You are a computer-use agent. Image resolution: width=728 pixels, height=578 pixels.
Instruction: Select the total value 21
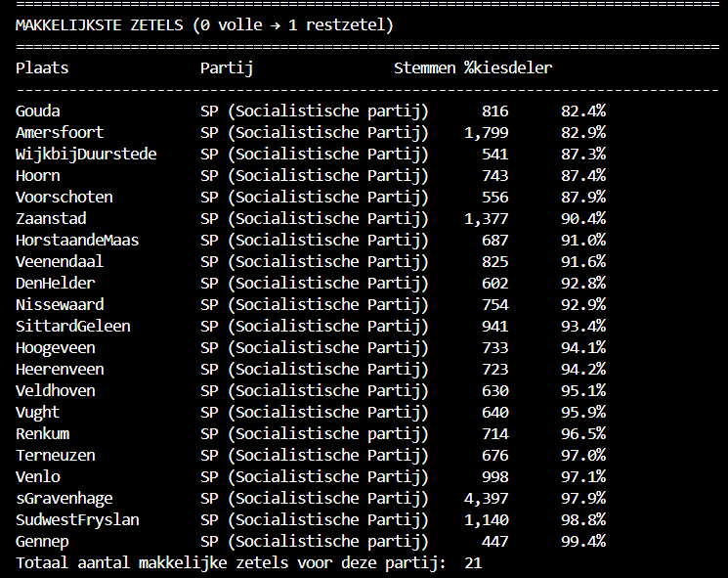pyautogui.click(x=473, y=563)
